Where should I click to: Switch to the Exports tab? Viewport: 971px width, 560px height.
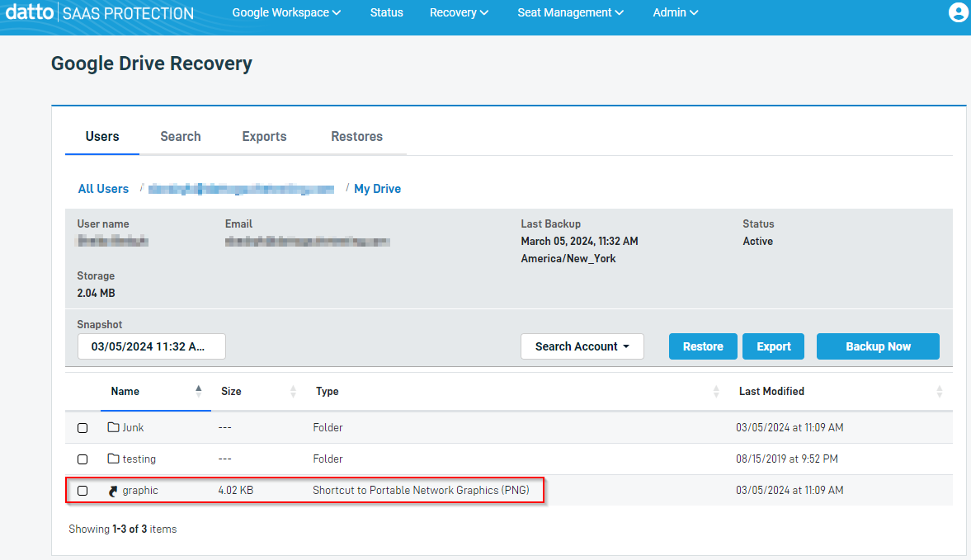(x=264, y=136)
